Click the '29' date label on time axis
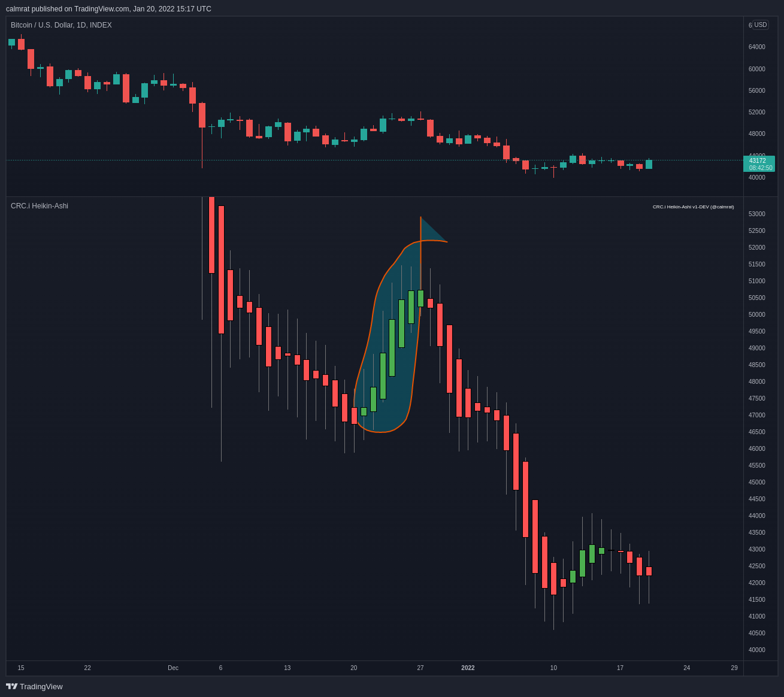 (734, 668)
